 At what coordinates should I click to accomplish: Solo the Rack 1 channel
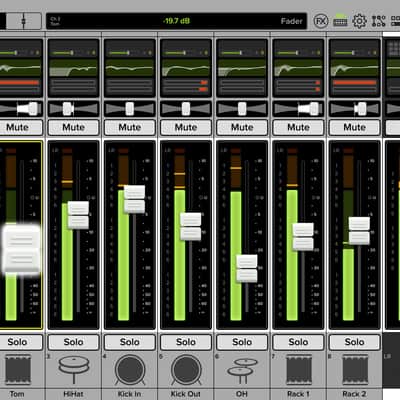tap(299, 342)
